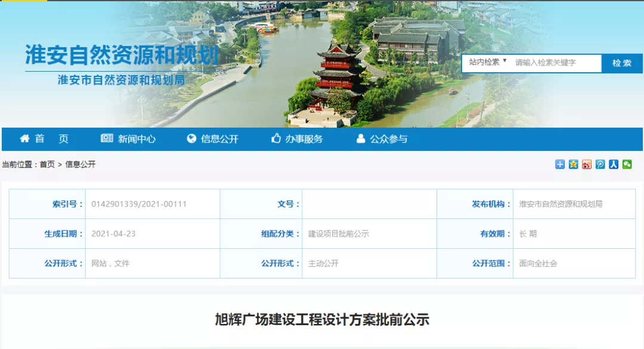The height and width of the screenshot is (349, 644).
Task: Expand the 站内检索 search scope dropdown
Action: coord(487,62)
